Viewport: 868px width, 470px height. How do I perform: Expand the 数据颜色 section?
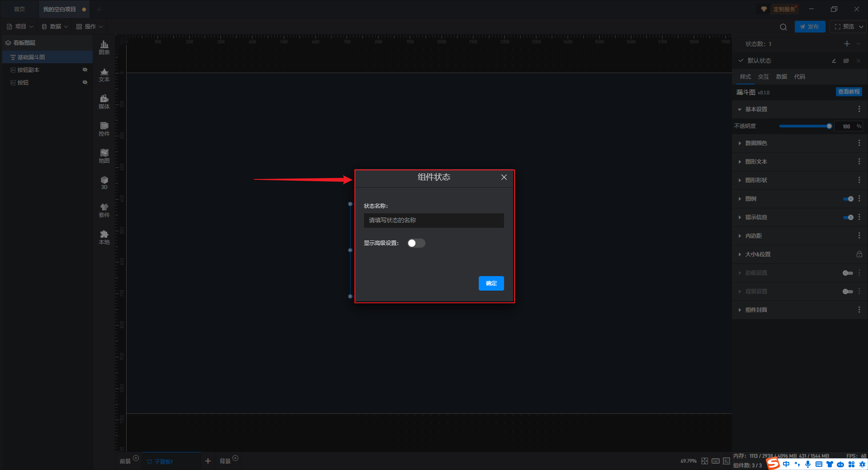click(740, 143)
